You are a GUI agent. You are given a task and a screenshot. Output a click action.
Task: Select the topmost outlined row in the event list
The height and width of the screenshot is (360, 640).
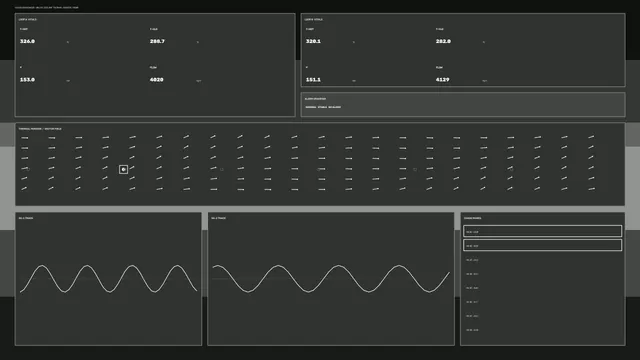[542, 231]
